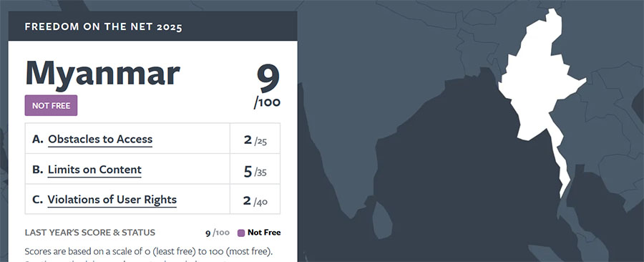Click the scores scale description text

(x=155, y=251)
